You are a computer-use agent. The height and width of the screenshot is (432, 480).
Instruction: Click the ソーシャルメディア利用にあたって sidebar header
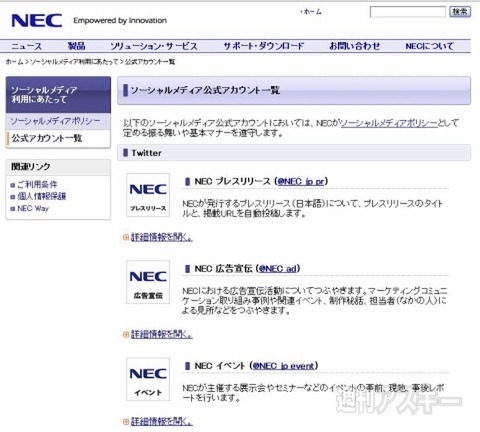(x=58, y=95)
